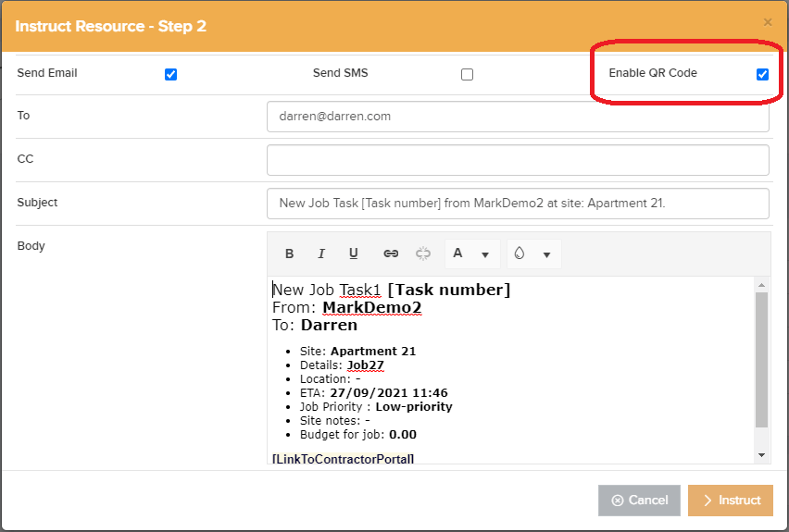Click the insert link icon
789x532 pixels.
pos(391,254)
